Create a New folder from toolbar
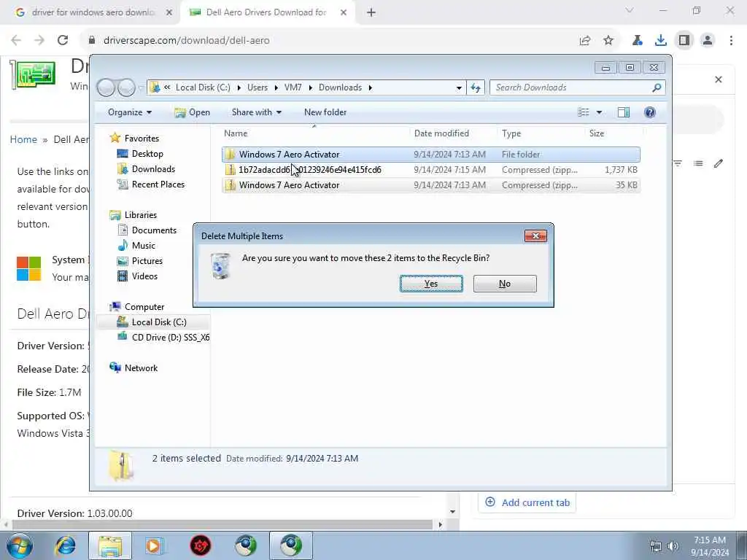Viewport: 747px width, 560px height. [x=325, y=112]
